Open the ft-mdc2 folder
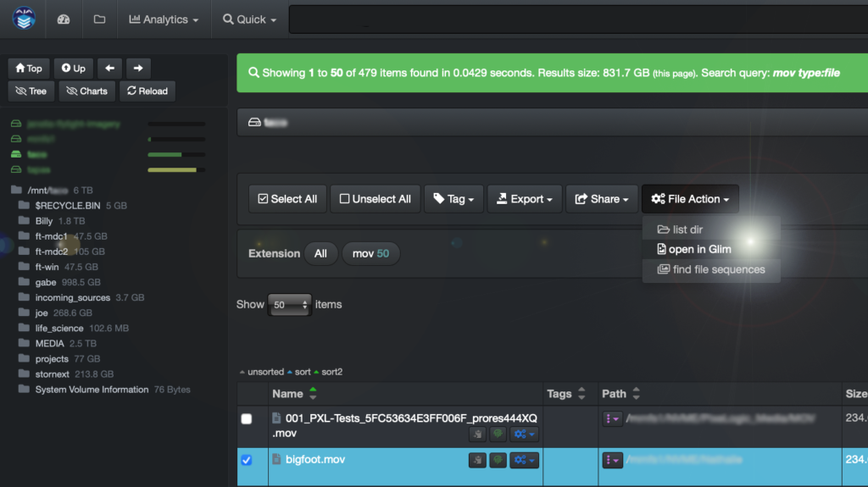Image resolution: width=868 pixels, height=487 pixels. (52, 252)
